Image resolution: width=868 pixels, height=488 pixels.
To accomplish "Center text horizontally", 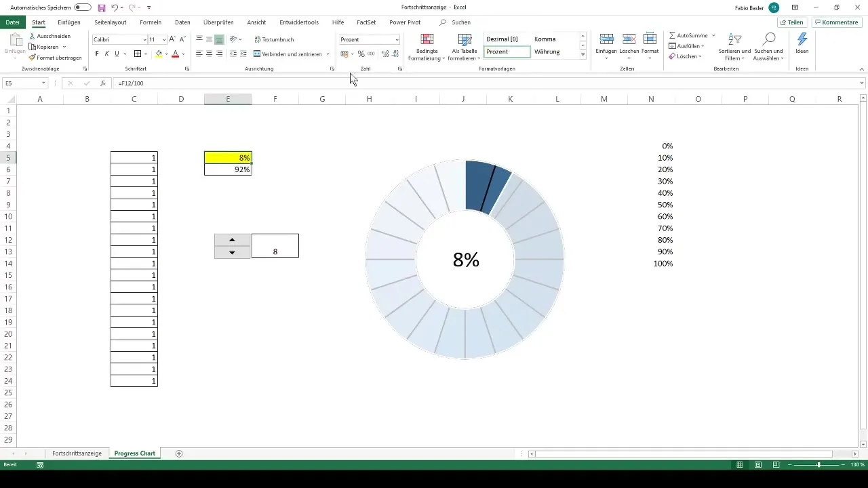I will [209, 54].
